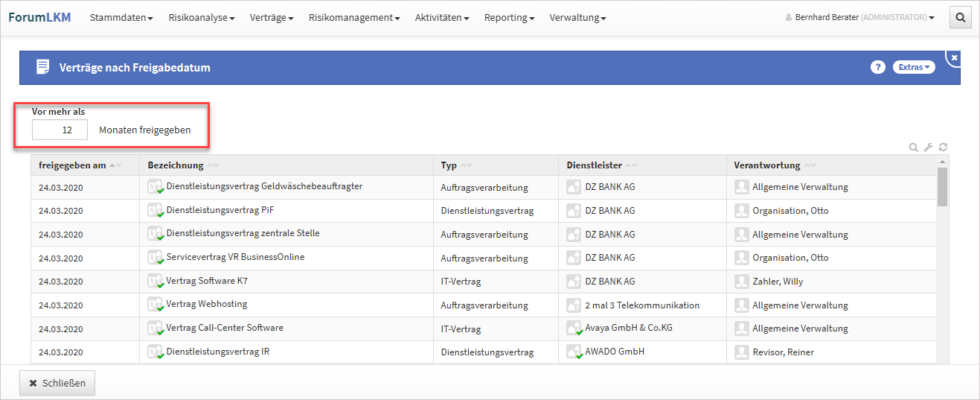Open the help question mark icon
This screenshot has width=980, height=400.
(x=877, y=67)
